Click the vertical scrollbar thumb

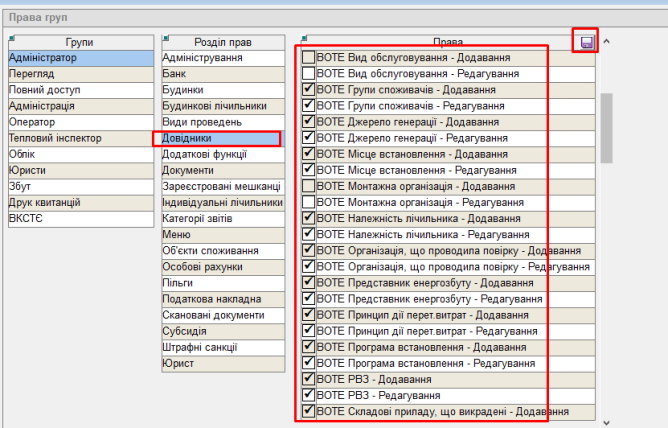click(605, 120)
